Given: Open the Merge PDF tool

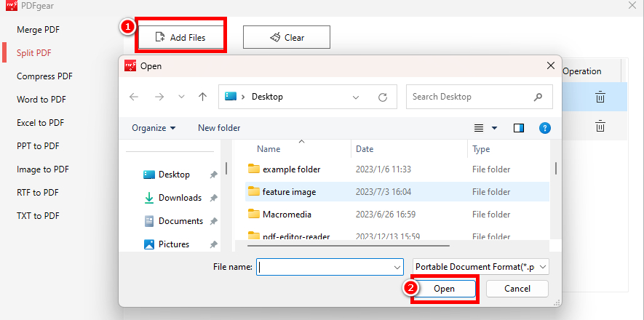Looking at the screenshot, I should [x=38, y=30].
